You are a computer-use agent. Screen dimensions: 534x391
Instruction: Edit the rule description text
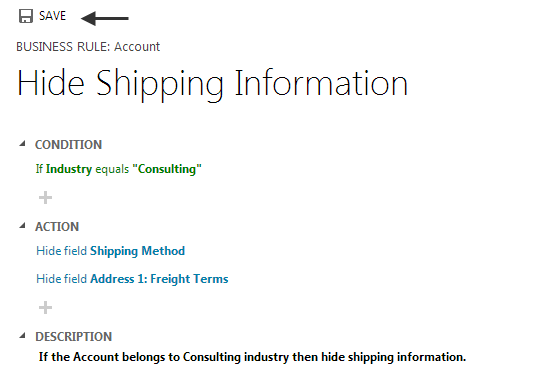(x=252, y=357)
